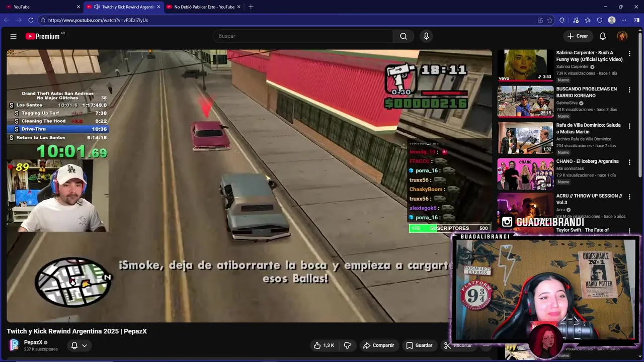Expand the subscription bell chevron dropdown
The height and width of the screenshot is (362, 644).
click(85, 345)
